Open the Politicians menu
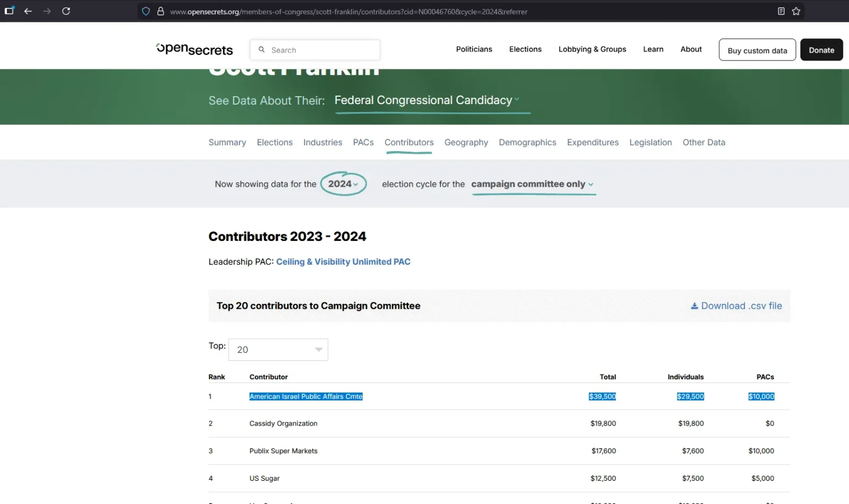849x504 pixels. point(474,49)
